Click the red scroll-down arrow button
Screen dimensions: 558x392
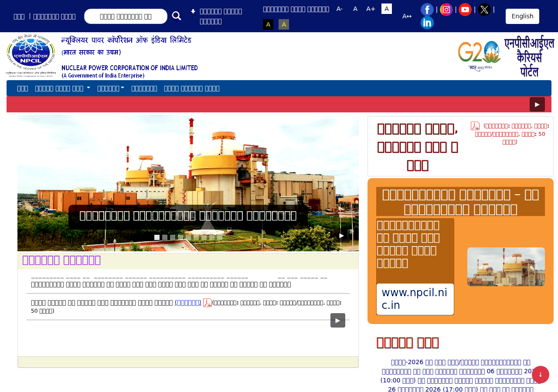click(x=541, y=375)
